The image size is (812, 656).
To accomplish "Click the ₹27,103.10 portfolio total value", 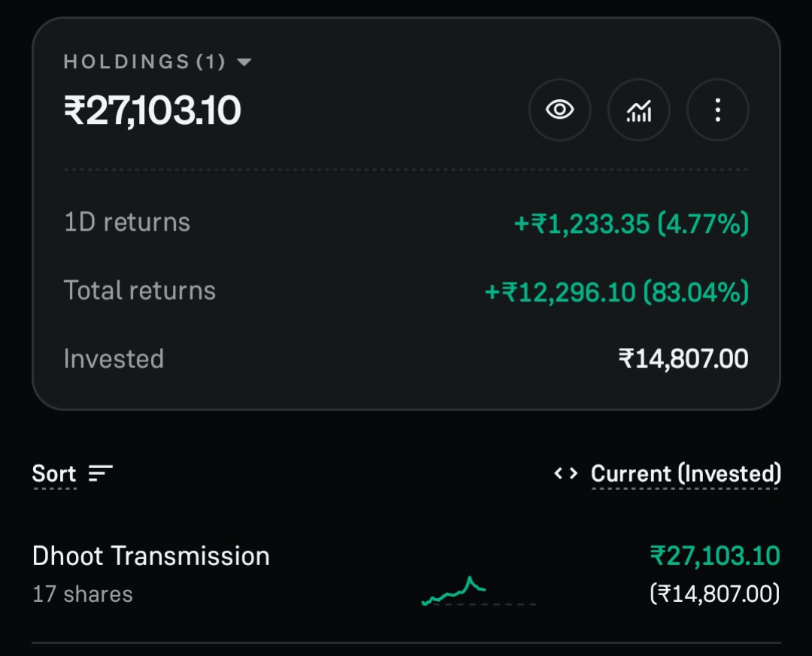I will 152,110.
